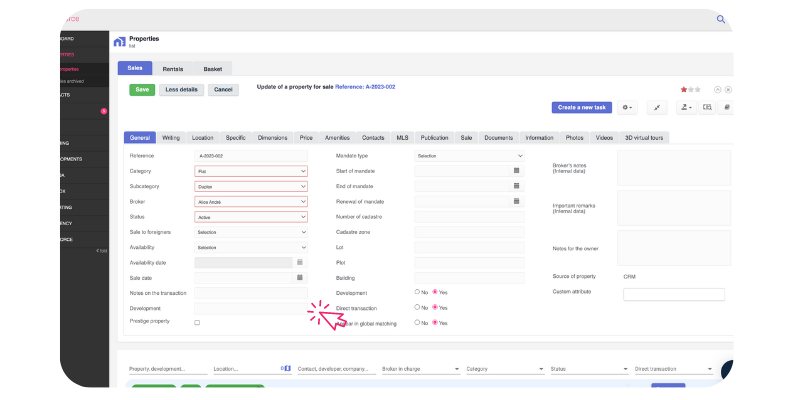Click the Building input field
The height and width of the screenshot is (400, 800).
click(469, 278)
